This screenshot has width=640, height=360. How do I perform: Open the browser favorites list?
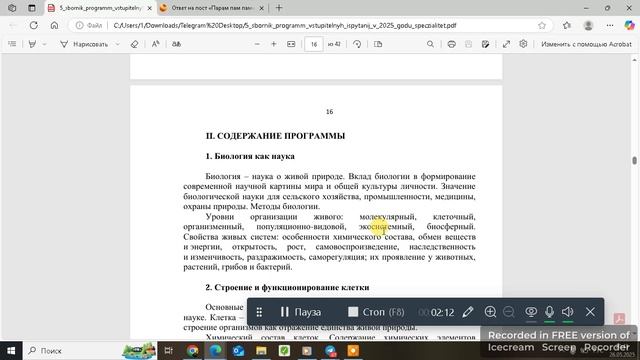567,25
